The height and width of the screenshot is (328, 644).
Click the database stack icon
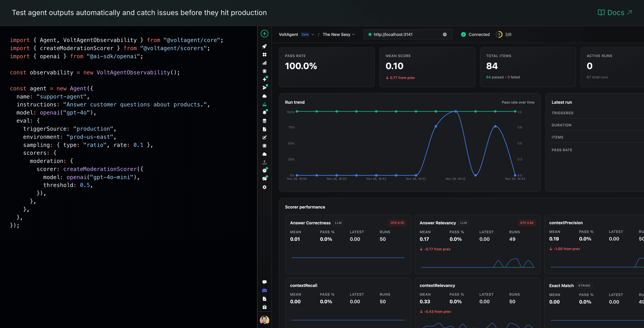(x=264, y=121)
